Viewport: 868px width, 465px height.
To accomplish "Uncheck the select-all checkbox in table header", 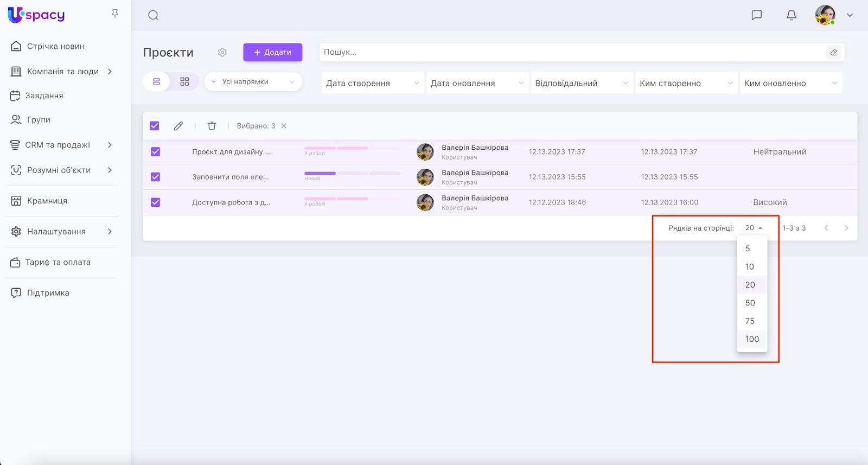I will pos(155,126).
